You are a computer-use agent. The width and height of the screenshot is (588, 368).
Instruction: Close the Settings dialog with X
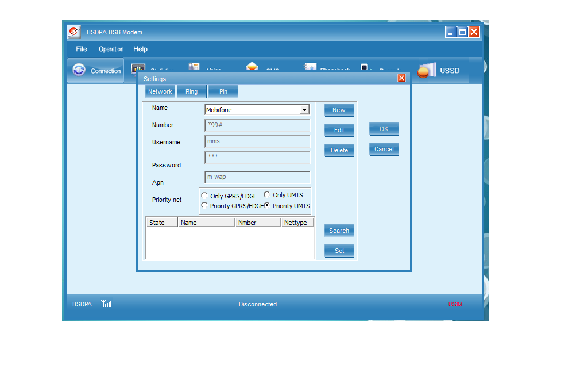pos(401,78)
